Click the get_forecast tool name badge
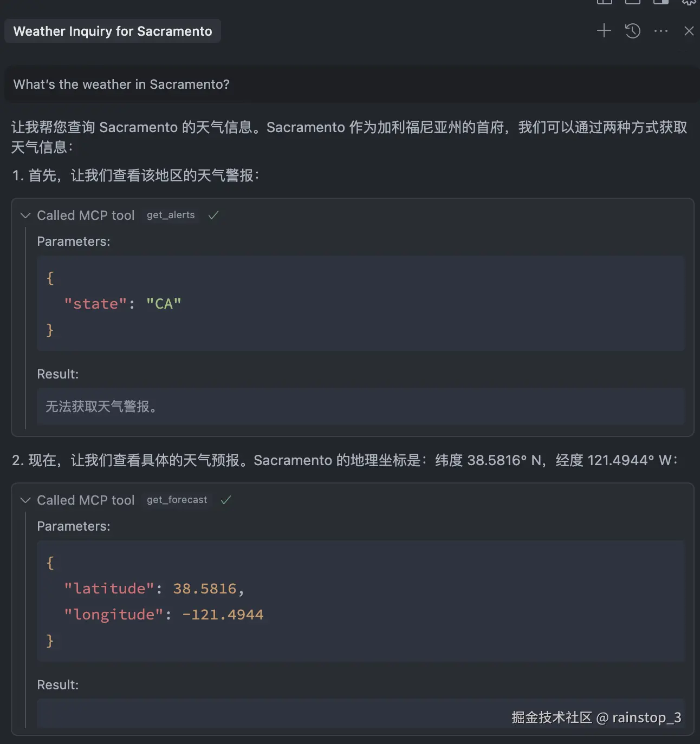Image resolution: width=700 pixels, height=744 pixels. (177, 500)
